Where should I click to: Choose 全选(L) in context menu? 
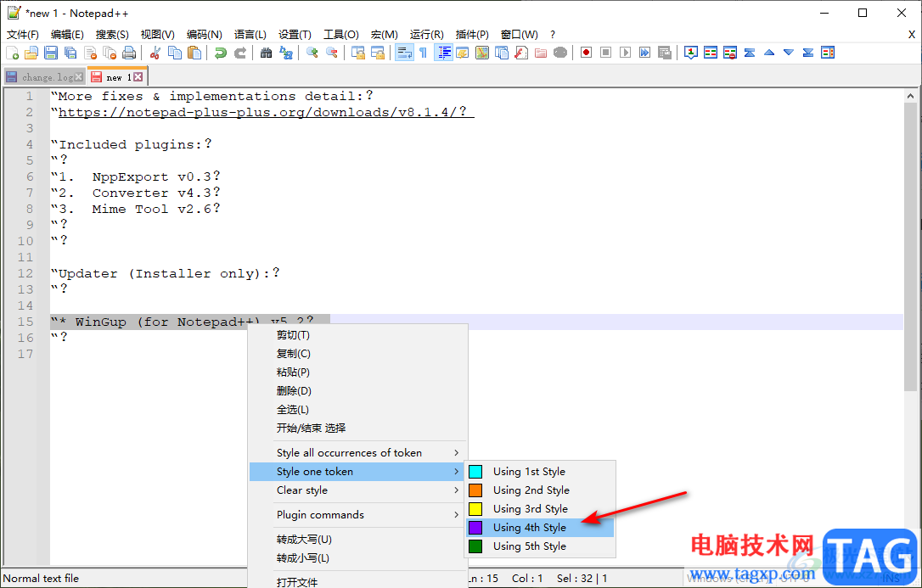point(357,410)
